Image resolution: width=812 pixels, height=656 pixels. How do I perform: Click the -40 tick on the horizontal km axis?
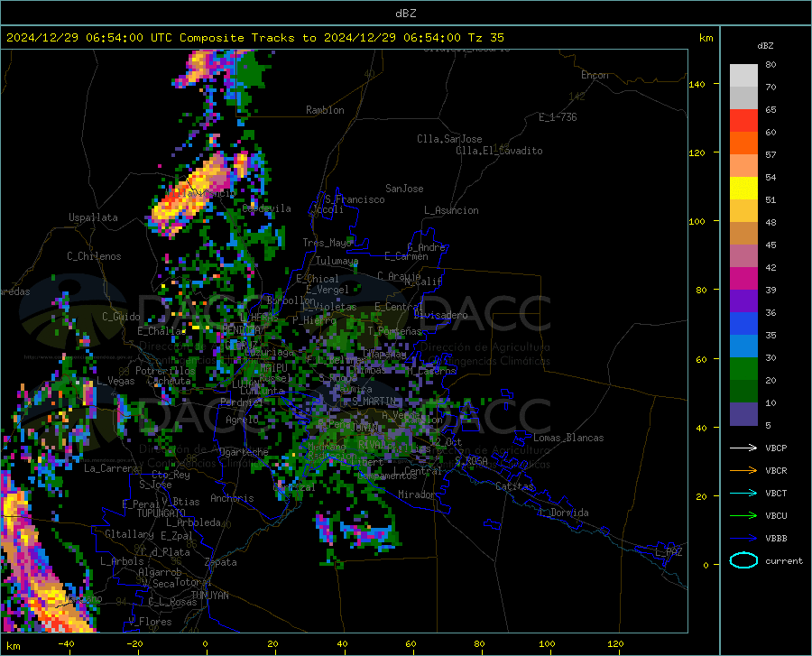tap(66, 644)
